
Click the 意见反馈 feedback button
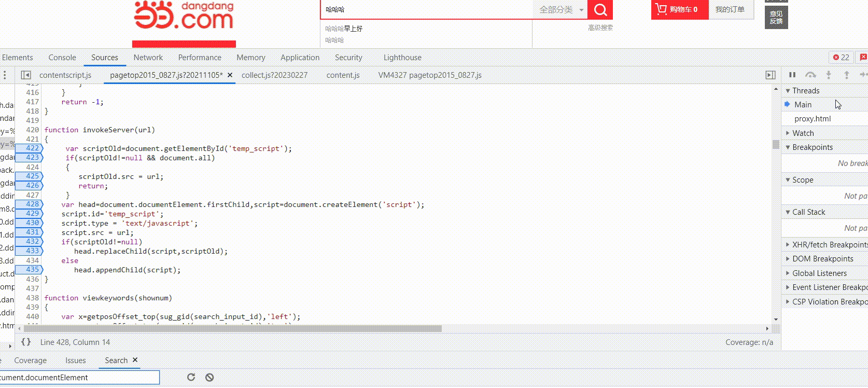click(x=776, y=18)
